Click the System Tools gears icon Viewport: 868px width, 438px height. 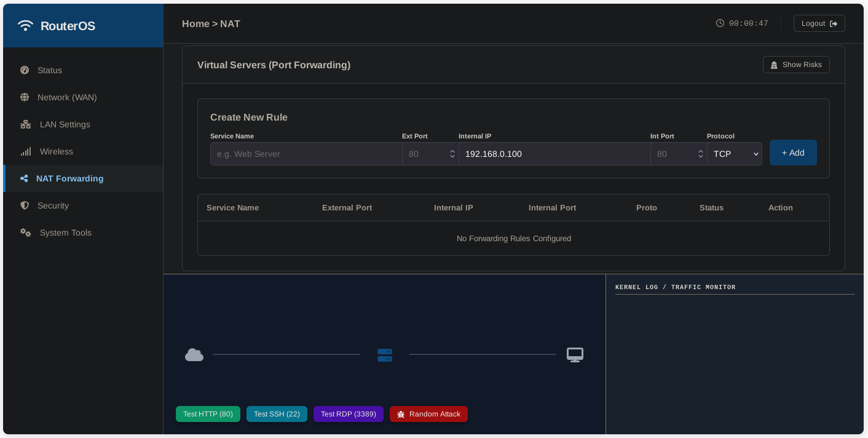tap(26, 233)
